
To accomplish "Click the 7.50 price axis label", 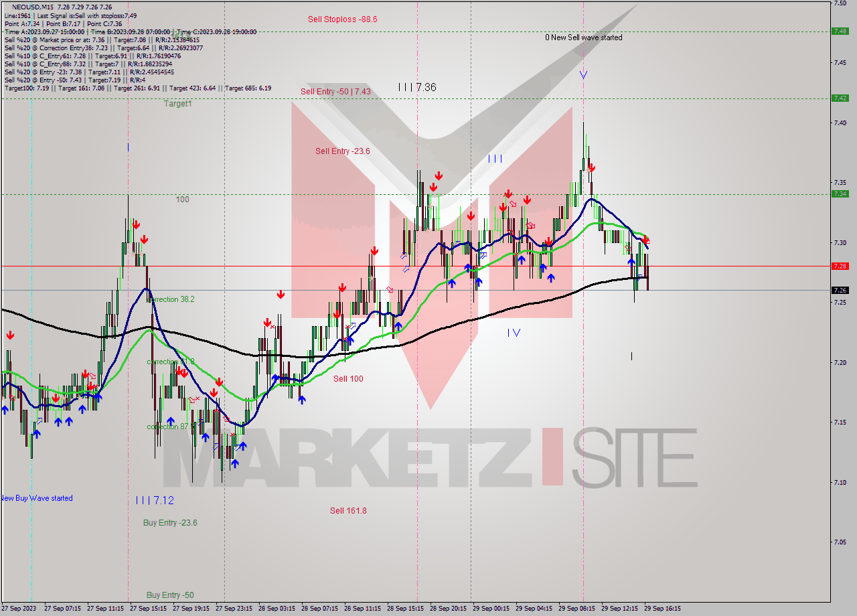I will point(840,3).
